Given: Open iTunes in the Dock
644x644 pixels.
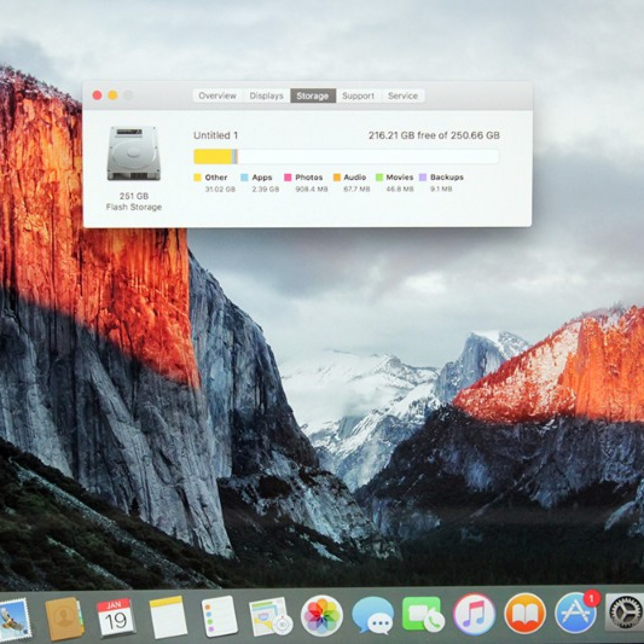Looking at the screenshot, I should (x=474, y=615).
